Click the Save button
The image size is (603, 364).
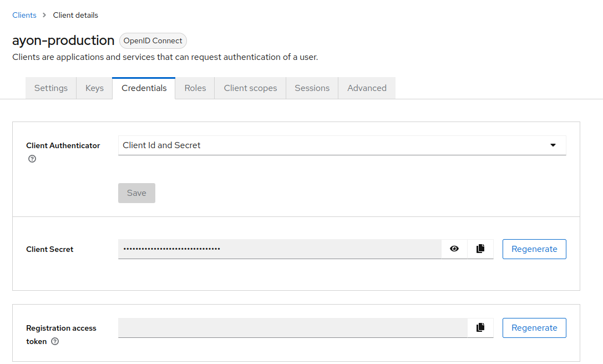(136, 193)
